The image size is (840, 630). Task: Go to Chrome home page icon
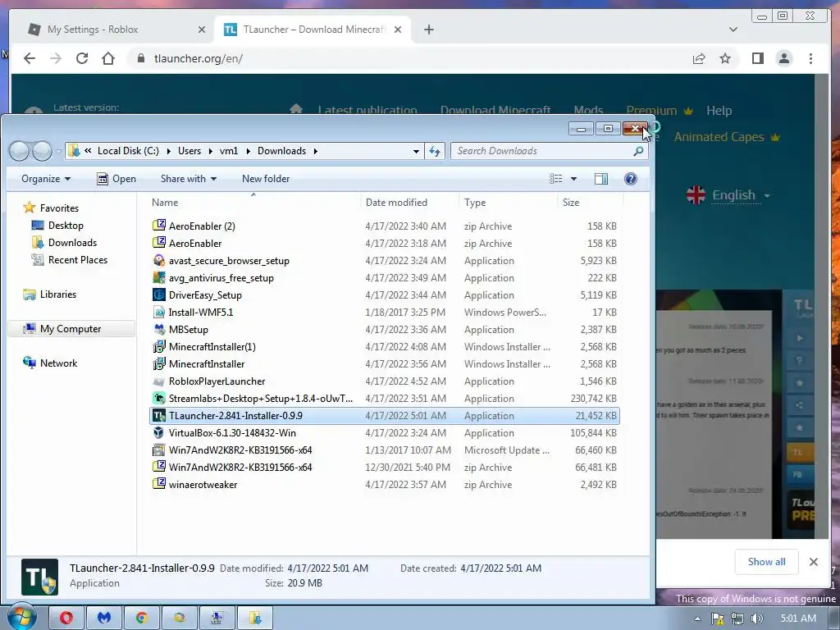[108, 58]
